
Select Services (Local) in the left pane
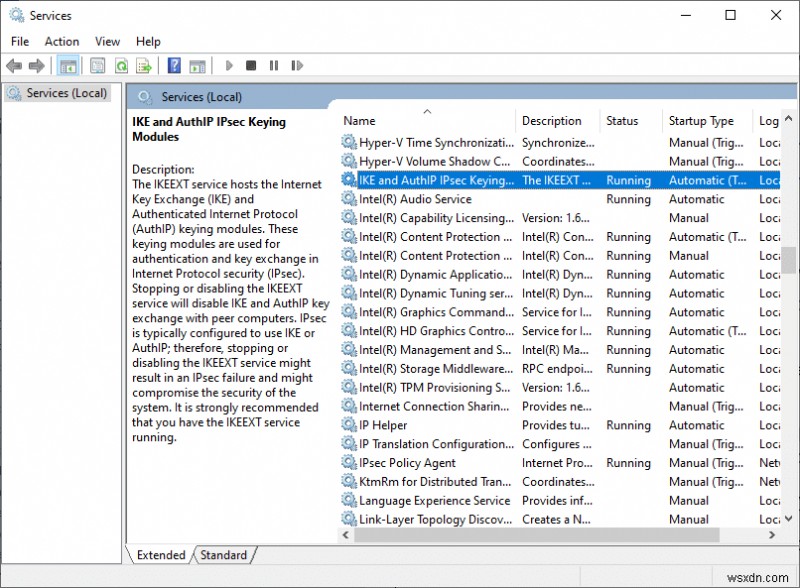[64, 92]
